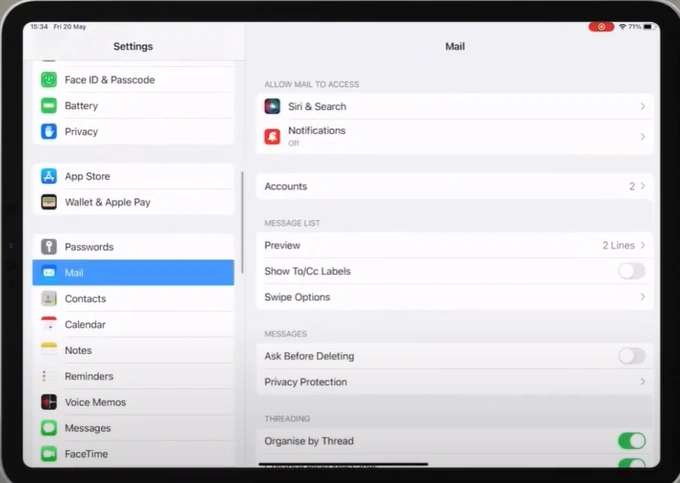This screenshot has width=680, height=483.
Task: Enable the Ask Before Deleting switch
Action: click(632, 356)
